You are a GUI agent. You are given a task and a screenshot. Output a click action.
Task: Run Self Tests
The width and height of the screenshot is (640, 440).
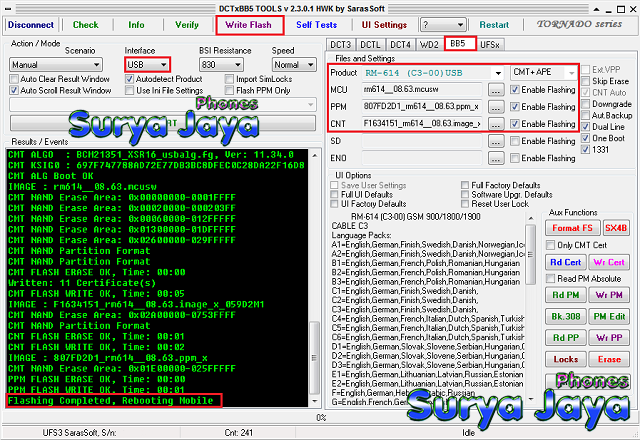pyautogui.click(x=316, y=25)
